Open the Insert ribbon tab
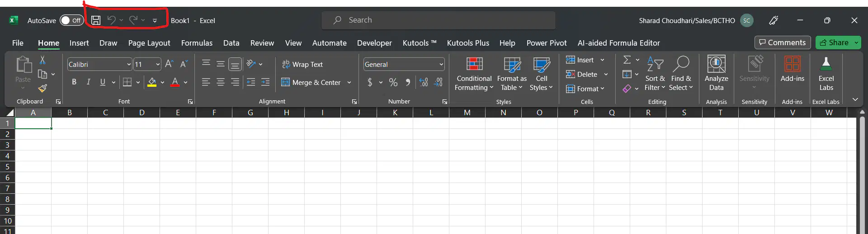Screen dimensions: 868x234 (79, 43)
